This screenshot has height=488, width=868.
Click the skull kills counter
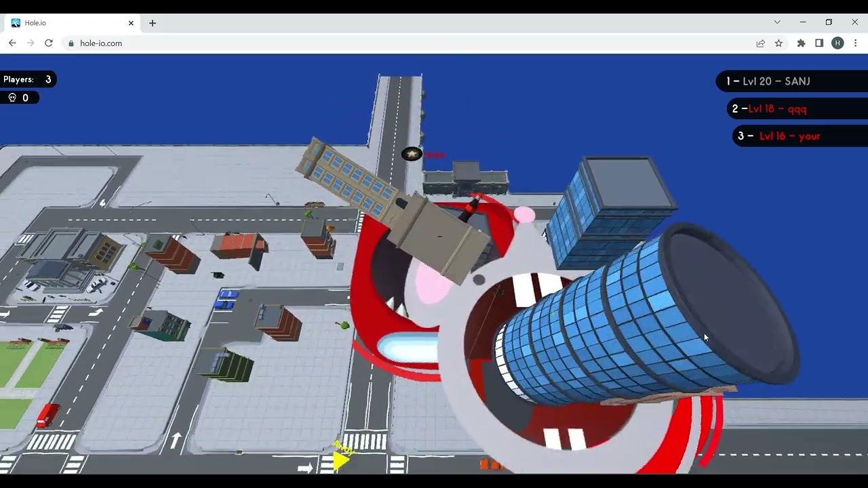tap(18, 98)
